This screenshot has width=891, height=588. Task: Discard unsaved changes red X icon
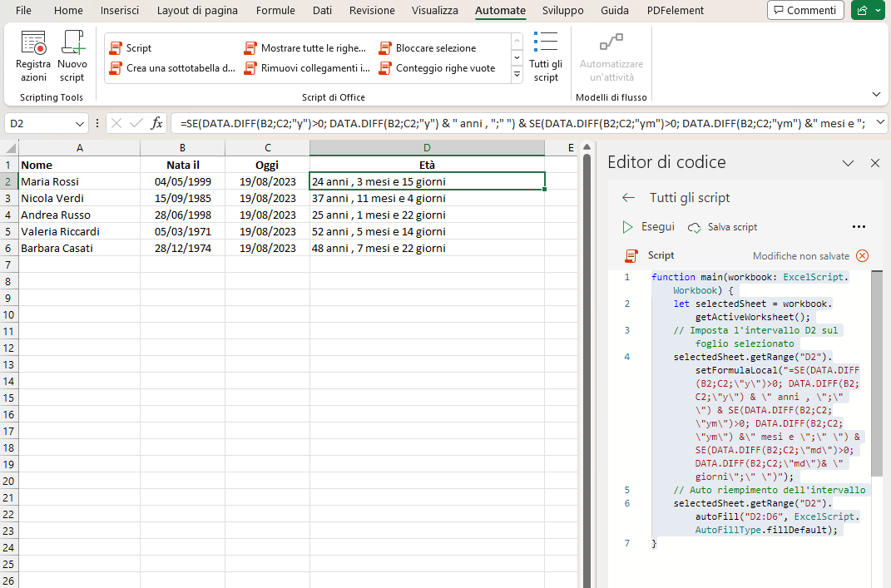[x=862, y=255]
